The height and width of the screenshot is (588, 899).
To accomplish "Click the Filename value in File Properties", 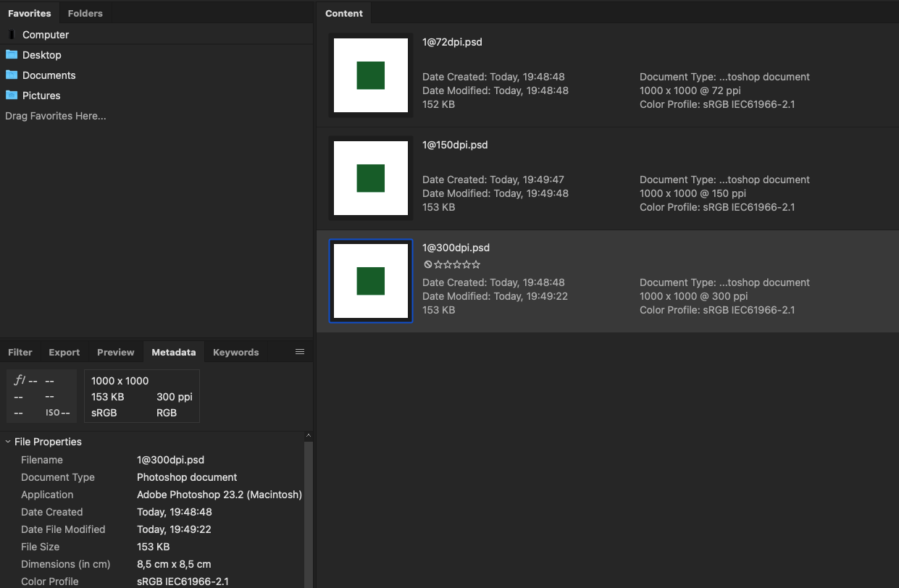I will coord(170,460).
